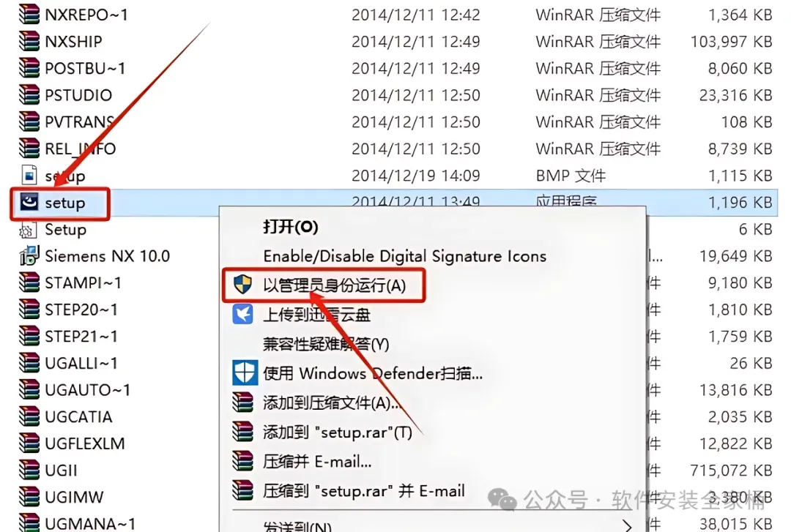
Task: Select the STEP20~1 file name
Action: [81, 310]
